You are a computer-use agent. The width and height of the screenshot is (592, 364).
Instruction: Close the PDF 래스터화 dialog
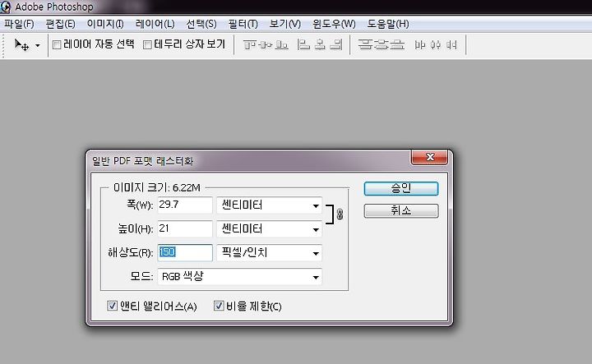click(x=430, y=157)
